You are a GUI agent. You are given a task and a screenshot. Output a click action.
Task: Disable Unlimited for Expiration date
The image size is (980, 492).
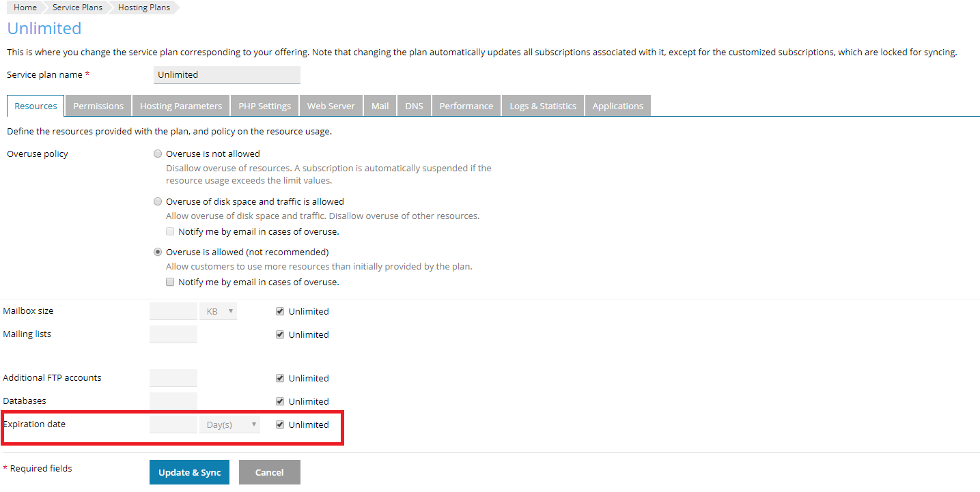click(280, 424)
